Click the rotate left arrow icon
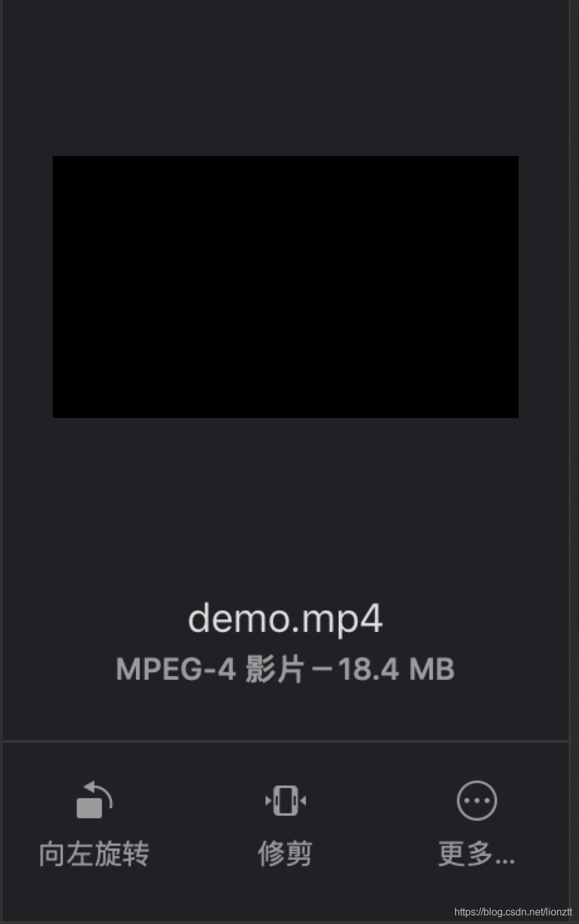 (x=94, y=799)
